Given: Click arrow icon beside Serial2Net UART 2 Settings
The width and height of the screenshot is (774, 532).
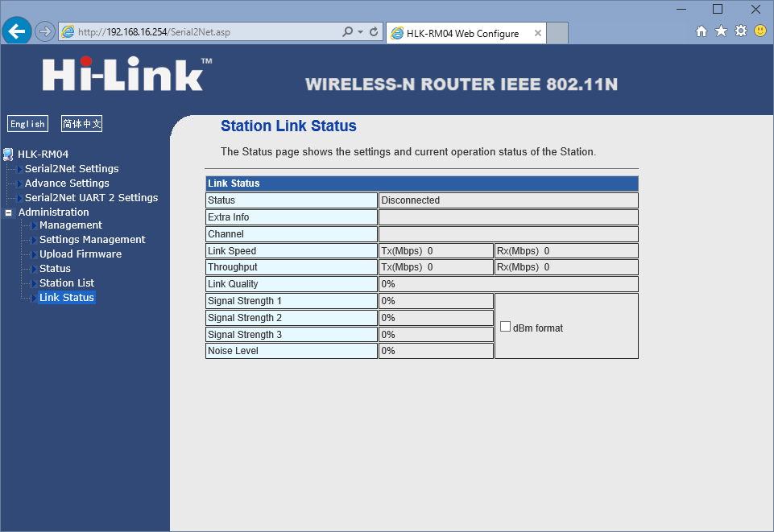Looking at the screenshot, I should 20,199.
